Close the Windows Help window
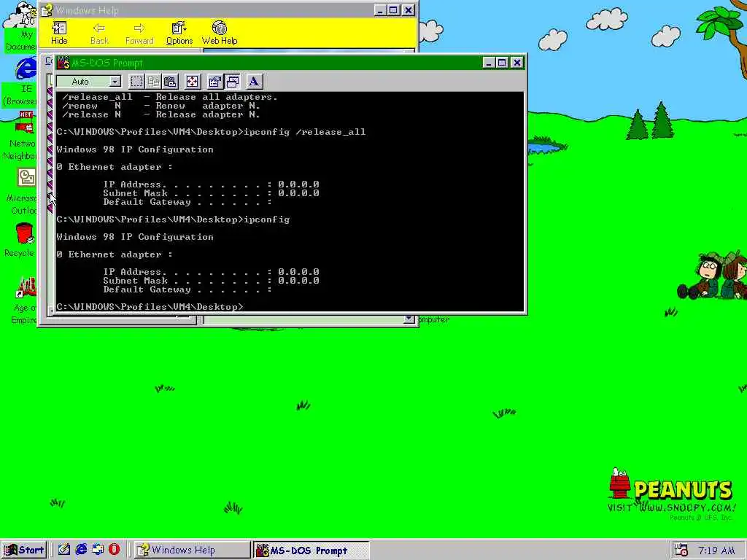The image size is (747, 560). [409, 10]
